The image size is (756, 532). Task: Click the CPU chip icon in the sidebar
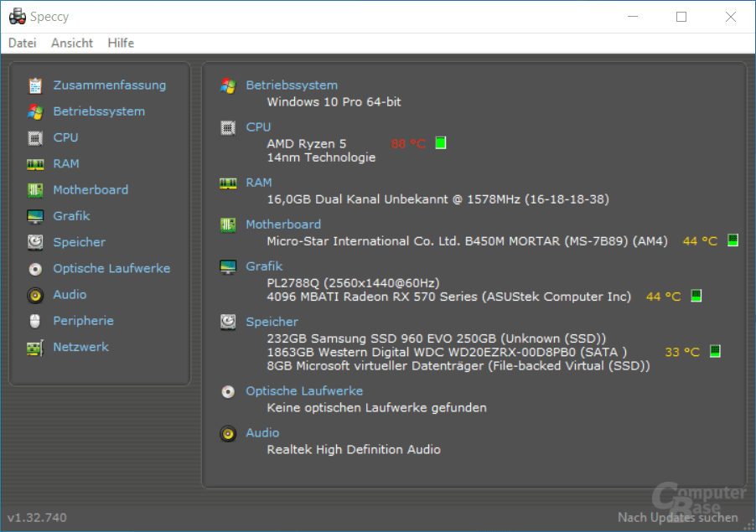pyautogui.click(x=34, y=137)
